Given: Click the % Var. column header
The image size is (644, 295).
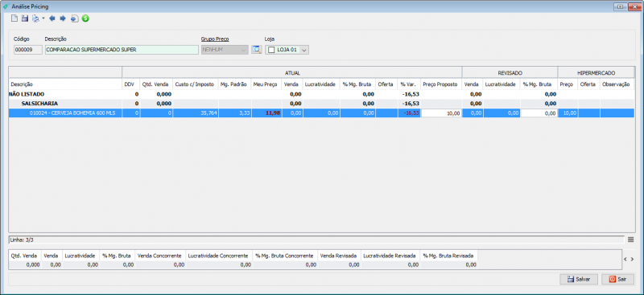Looking at the screenshot, I should pos(409,84).
